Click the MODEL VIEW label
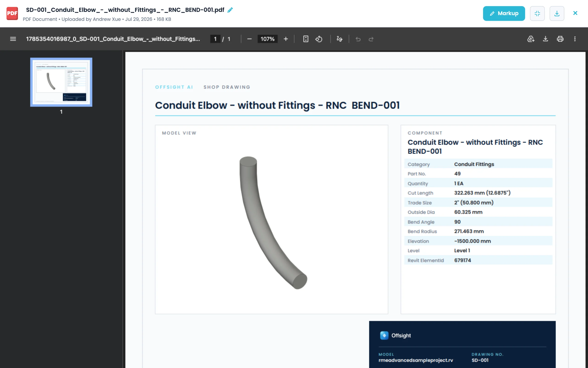Image resolution: width=588 pixels, height=368 pixels. coord(179,133)
